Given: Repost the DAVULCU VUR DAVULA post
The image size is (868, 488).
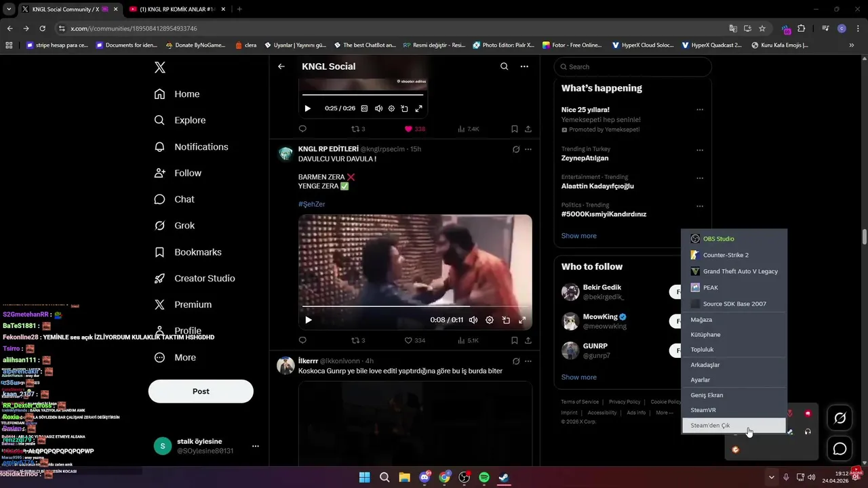Looking at the screenshot, I should 357,340.
